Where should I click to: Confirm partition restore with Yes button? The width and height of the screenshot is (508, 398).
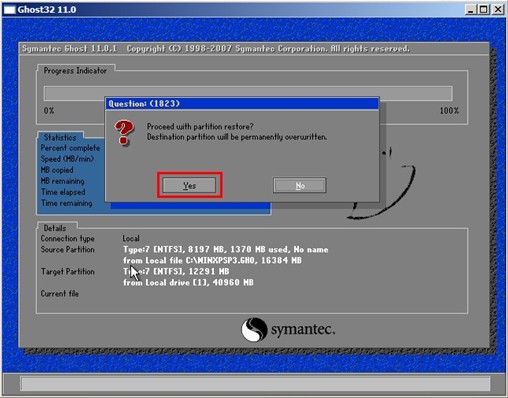(x=189, y=185)
